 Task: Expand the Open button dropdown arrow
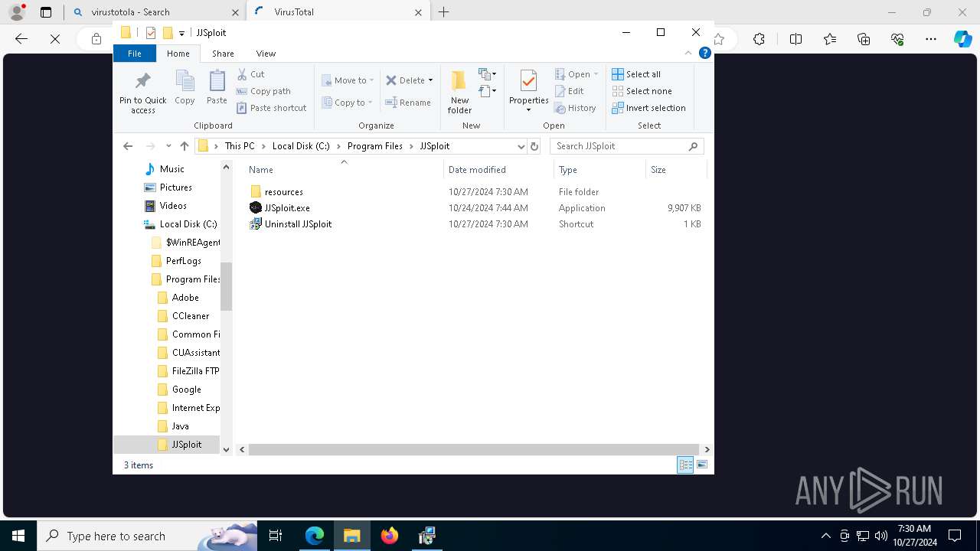pyautogui.click(x=596, y=74)
